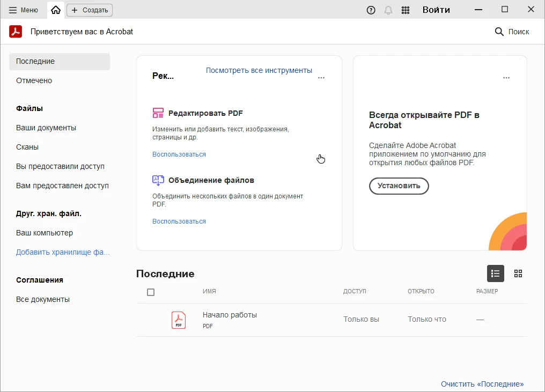Tick the select-all checkbox in file list
The width and height of the screenshot is (545, 392).
[x=151, y=292]
